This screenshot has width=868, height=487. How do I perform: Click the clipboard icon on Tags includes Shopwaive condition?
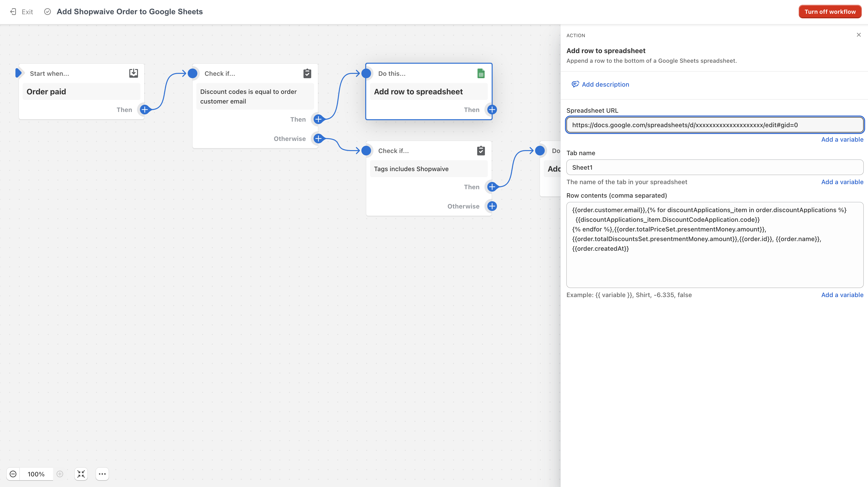(481, 150)
